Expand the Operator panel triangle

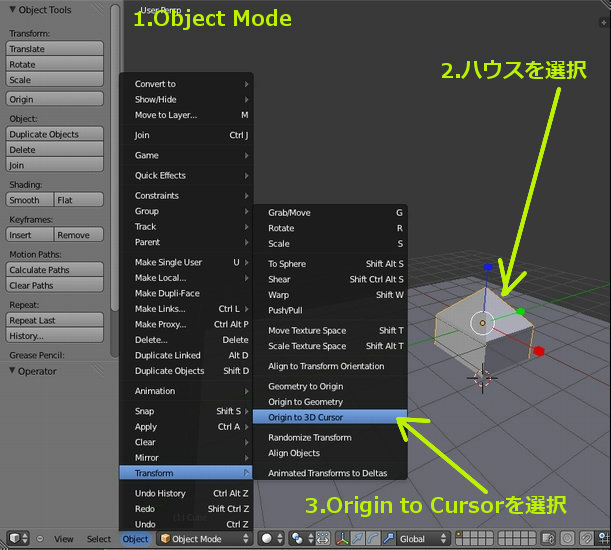coord(12,371)
